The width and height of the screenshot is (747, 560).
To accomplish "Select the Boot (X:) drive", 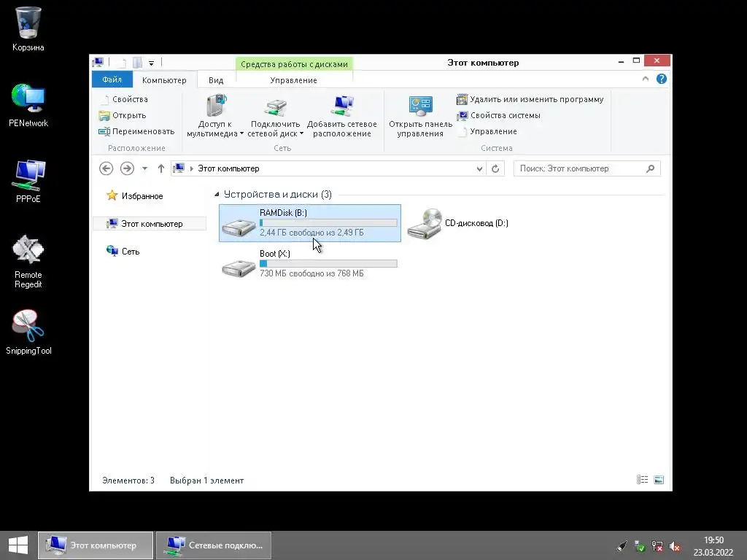I will tap(309, 263).
